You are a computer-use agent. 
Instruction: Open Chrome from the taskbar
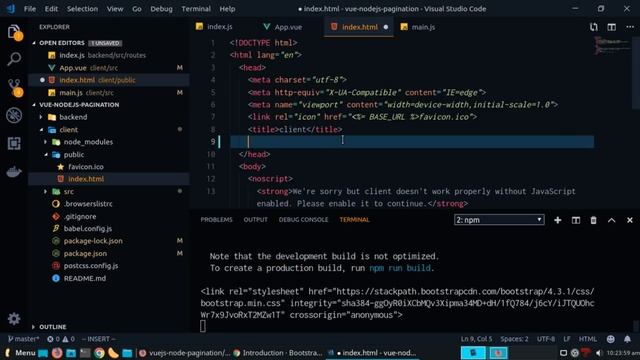pos(99,353)
